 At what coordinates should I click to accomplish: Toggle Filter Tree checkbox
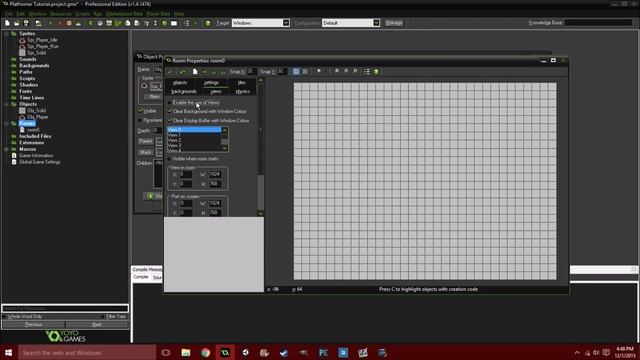(x=103, y=316)
